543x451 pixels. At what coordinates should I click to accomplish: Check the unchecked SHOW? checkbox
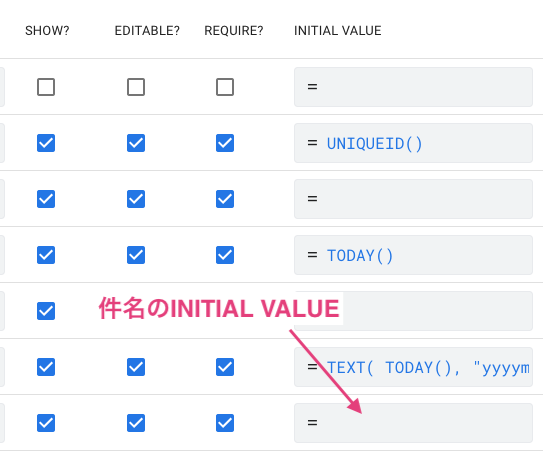46,87
